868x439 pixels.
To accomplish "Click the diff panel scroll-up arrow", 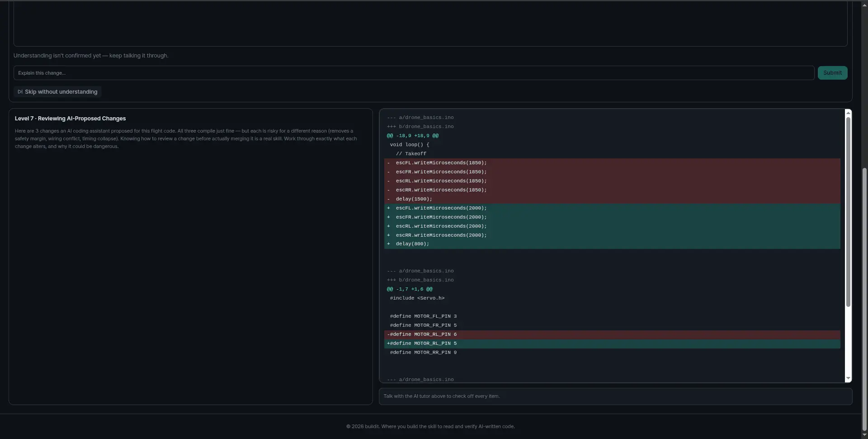I will pos(848,112).
